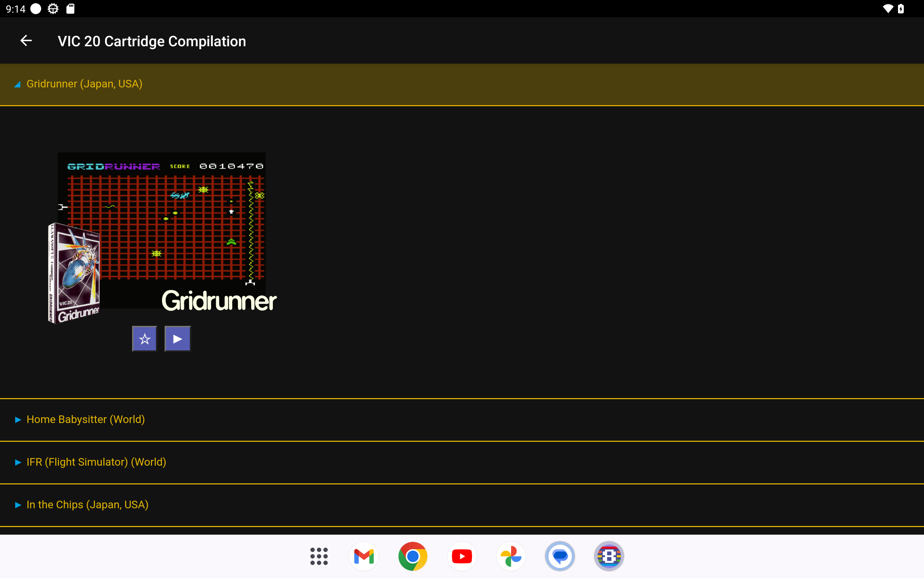Image resolution: width=924 pixels, height=578 pixels.
Task: Open the emulator app icon in dock
Action: (609, 556)
